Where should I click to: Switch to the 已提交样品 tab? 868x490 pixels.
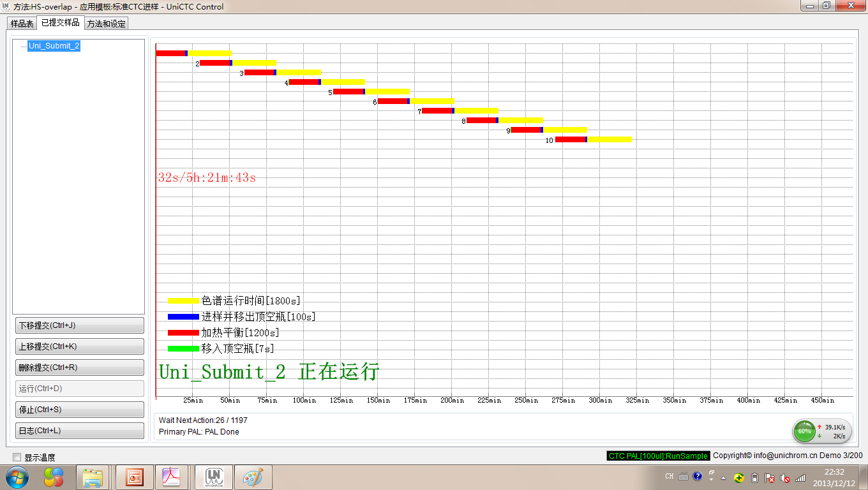pyautogui.click(x=60, y=22)
